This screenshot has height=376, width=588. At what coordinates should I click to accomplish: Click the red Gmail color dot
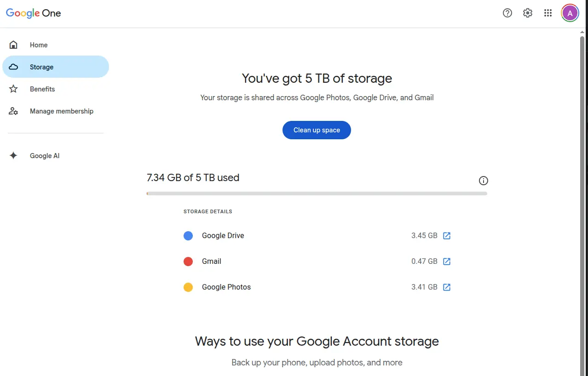[188, 262]
